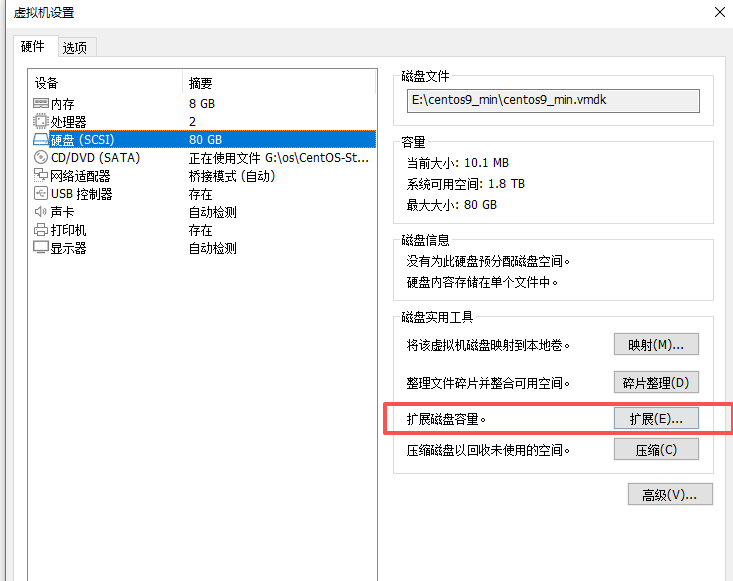Click the 磁盘实用工具 group label
The height and width of the screenshot is (581, 733).
pyautogui.click(x=438, y=317)
